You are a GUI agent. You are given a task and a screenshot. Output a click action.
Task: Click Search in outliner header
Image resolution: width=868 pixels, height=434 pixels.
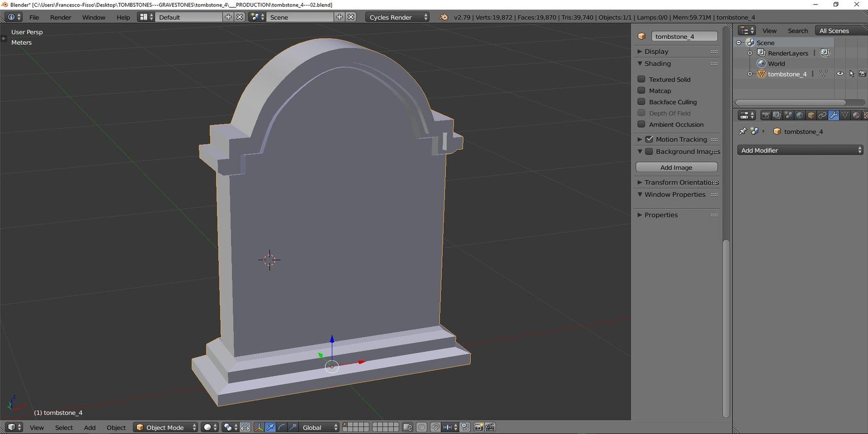[797, 31]
